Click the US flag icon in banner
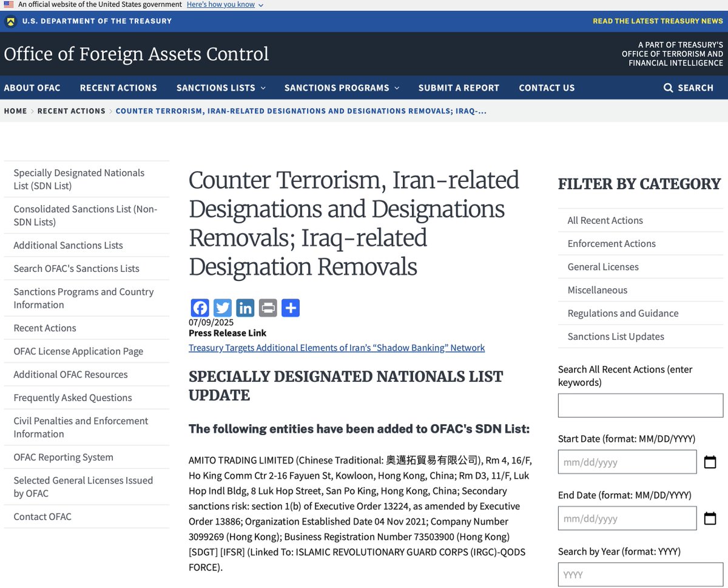The image size is (728, 588). click(8, 4)
